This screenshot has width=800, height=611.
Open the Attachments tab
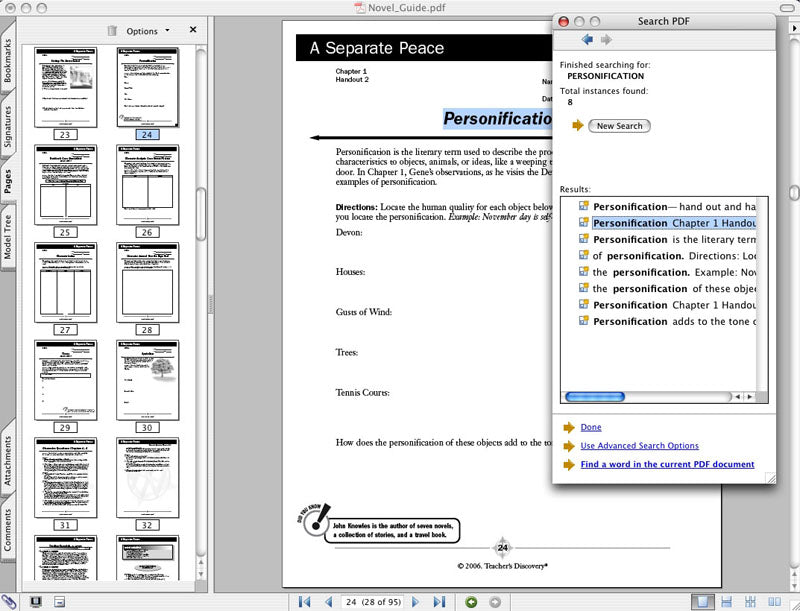(x=8, y=460)
